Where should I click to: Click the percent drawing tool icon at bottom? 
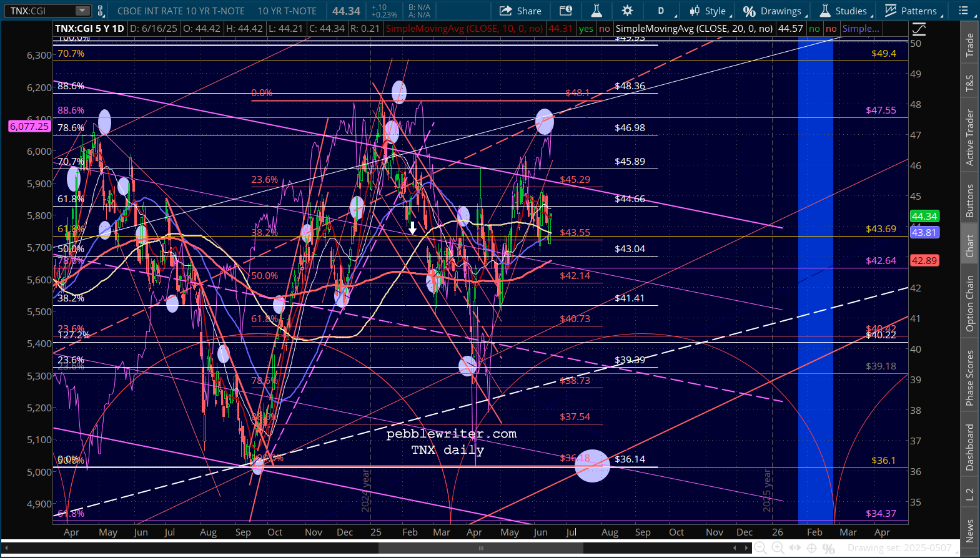pyautogui.click(x=828, y=548)
